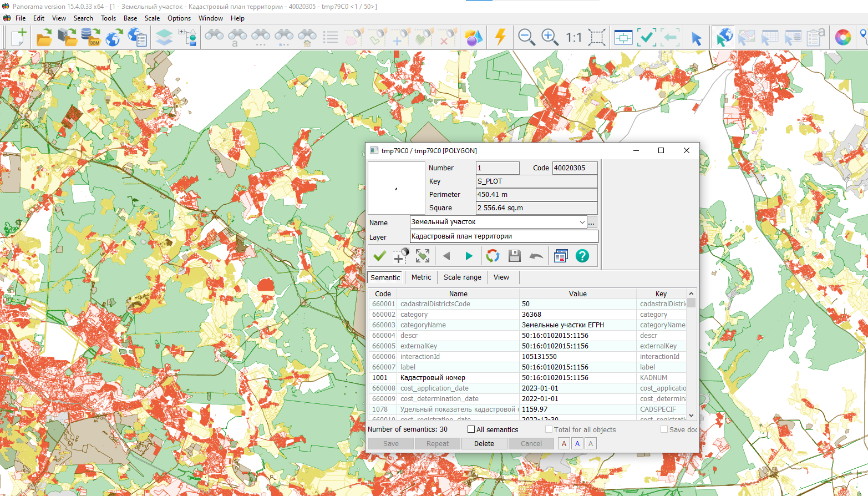Open the map layers stack icon
This screenshot has width=868, height=496.
[x=164, y=38]
